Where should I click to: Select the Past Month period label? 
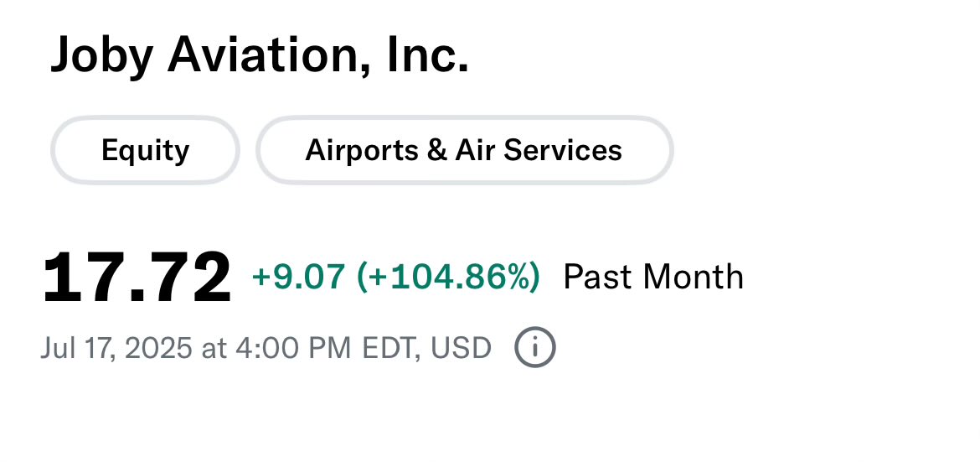click(653, 277)
